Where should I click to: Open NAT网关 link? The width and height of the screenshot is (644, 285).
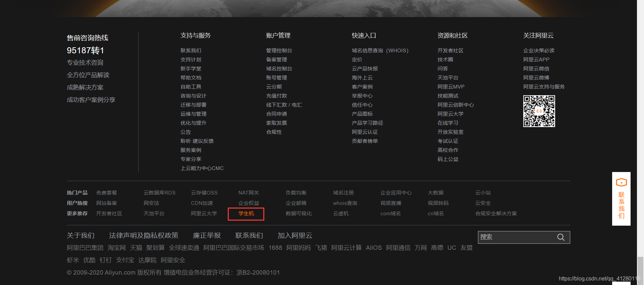249,193
